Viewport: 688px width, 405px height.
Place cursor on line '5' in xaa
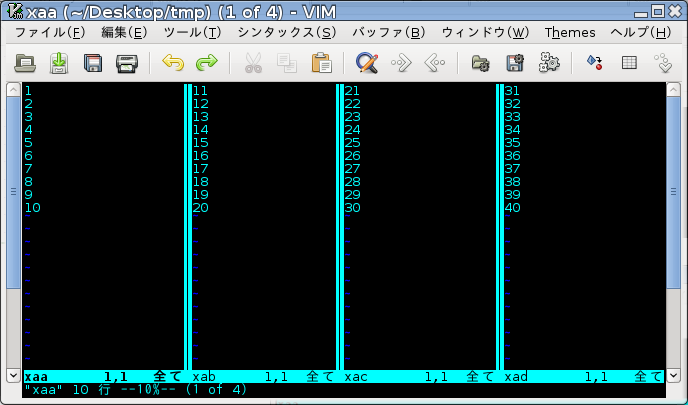pos(29,143)
